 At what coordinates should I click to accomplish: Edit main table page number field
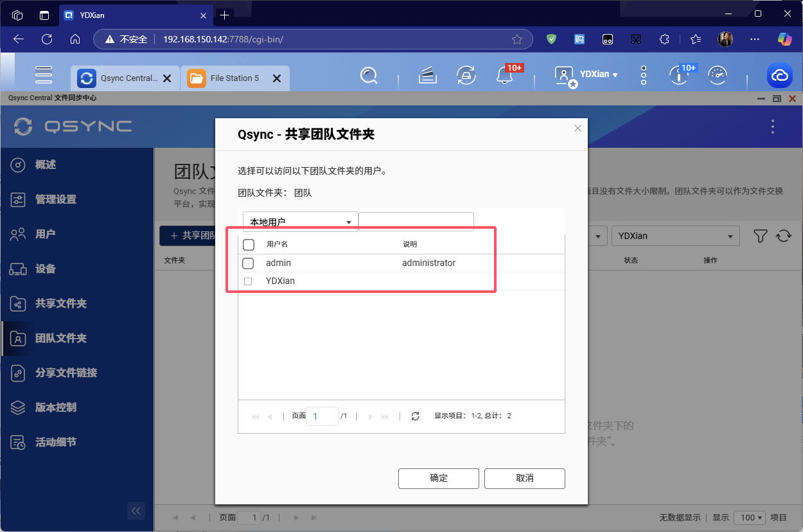[x=249, y=518]
